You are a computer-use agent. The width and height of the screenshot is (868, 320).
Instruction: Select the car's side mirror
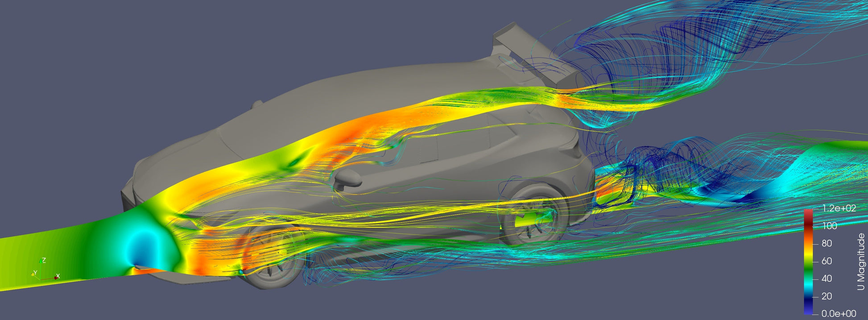[348, 178]
